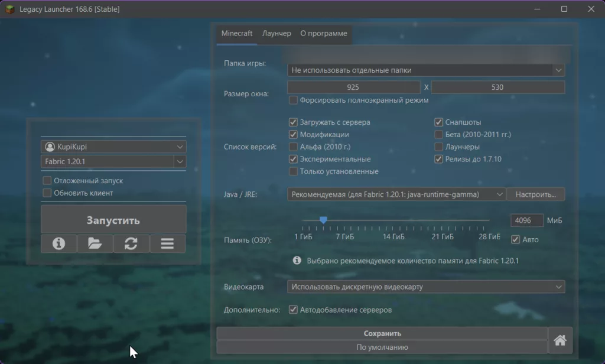Click the Сохранить button
Image resolution: width=605 pixels, height=364 pixels.
click(382, 333)
